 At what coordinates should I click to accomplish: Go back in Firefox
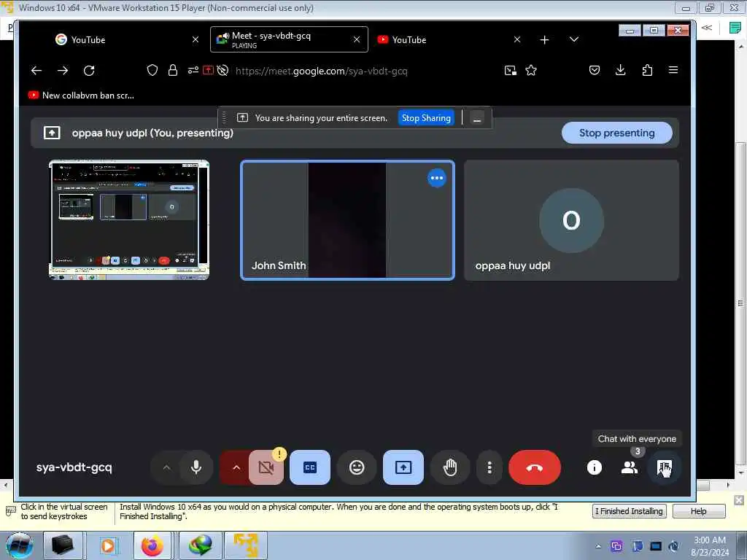[36, 71]
